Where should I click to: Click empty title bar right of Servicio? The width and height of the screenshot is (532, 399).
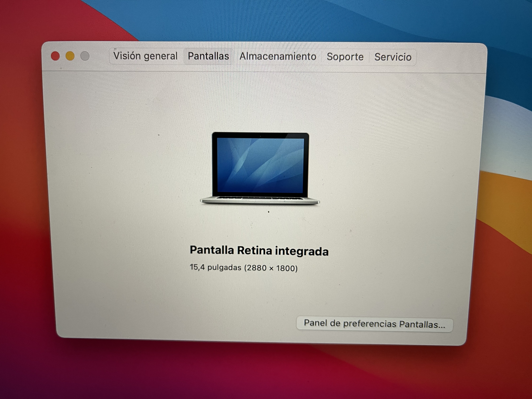[x=450, y=58]
